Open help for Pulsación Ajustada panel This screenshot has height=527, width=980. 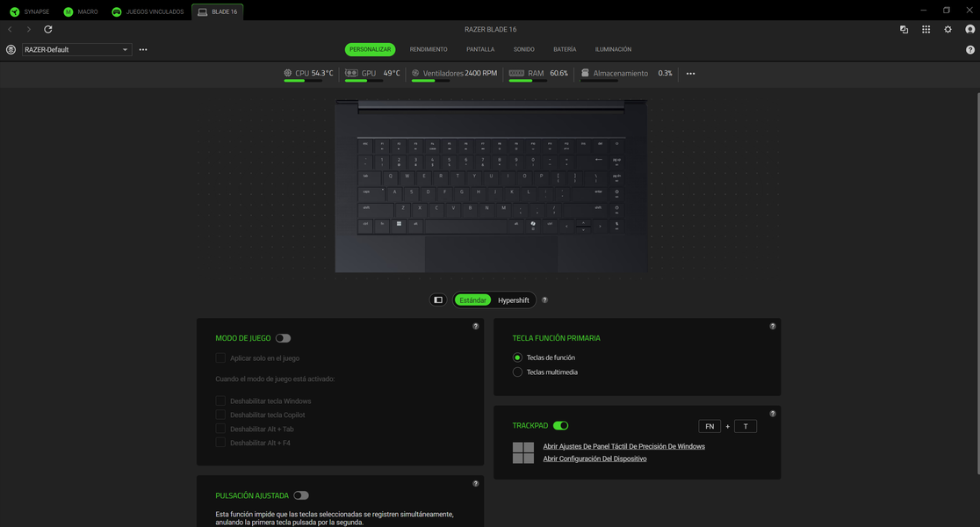(x=476, y=484)
